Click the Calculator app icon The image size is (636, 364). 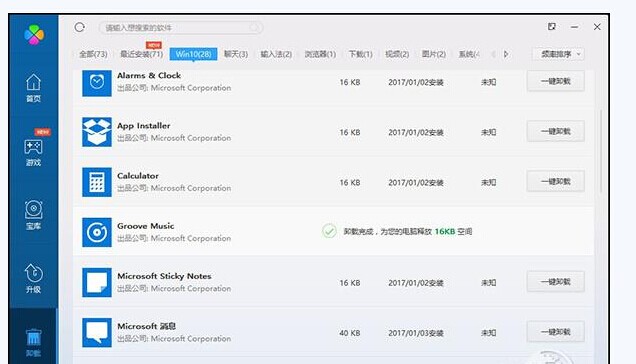click(97, 182)
